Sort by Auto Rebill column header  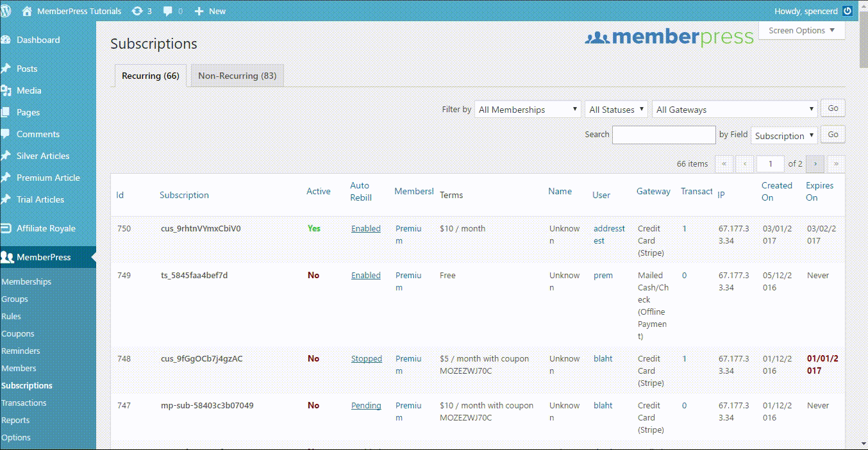361,191
